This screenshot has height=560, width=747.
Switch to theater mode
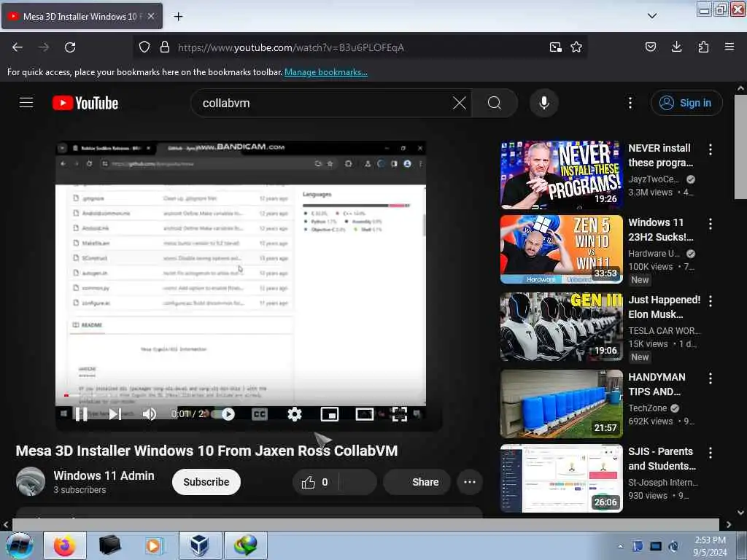pos(365,414)
